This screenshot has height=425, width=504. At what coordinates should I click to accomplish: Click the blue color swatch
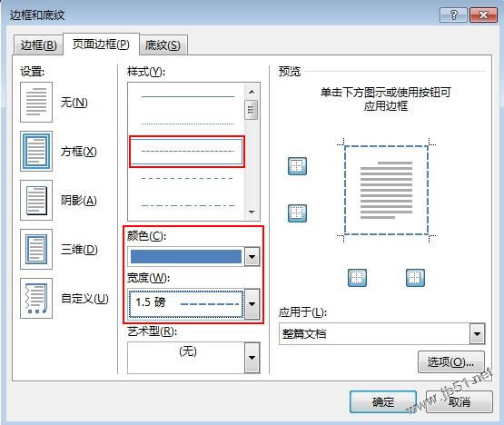(186, 256)
